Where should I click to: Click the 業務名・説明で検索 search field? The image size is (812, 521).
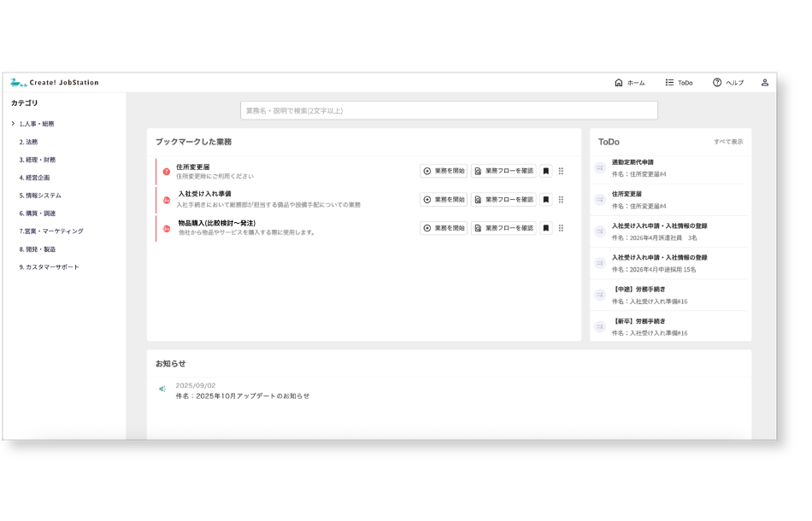click(x=449, y=111)
